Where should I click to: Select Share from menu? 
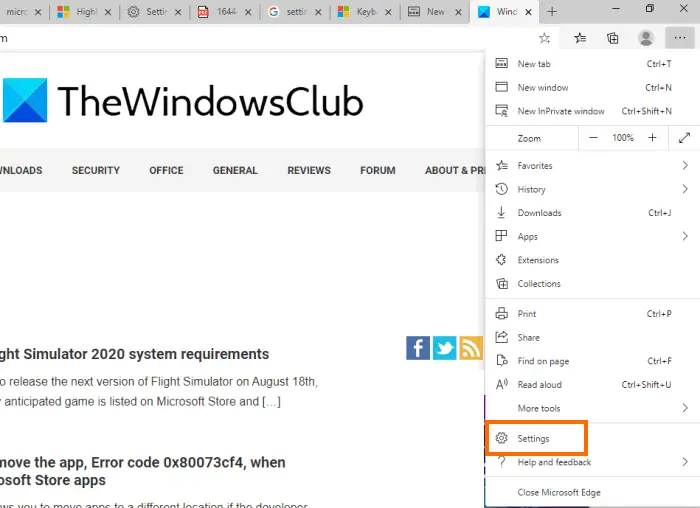coord(592,337)
